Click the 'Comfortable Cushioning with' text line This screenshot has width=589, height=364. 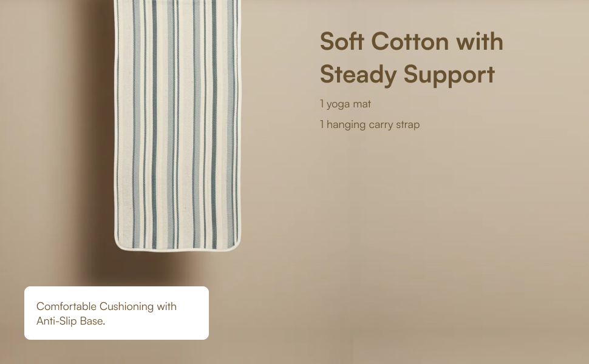(x=106, y=306)
